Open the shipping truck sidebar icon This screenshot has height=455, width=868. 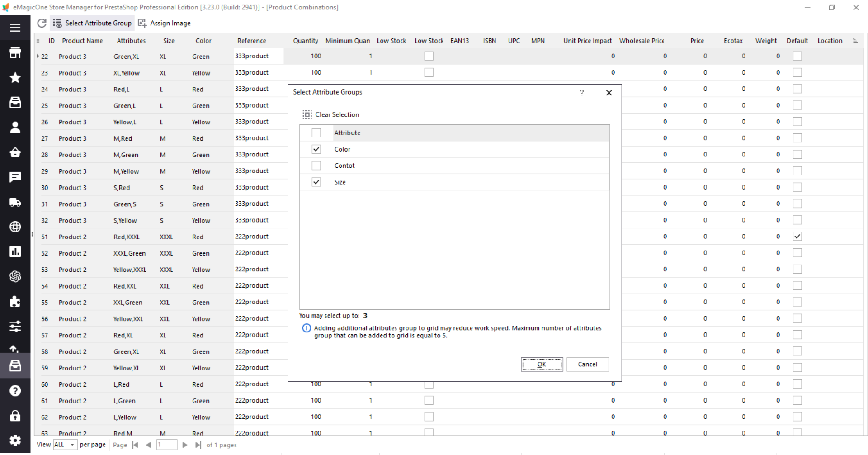(x=15, y=202)
